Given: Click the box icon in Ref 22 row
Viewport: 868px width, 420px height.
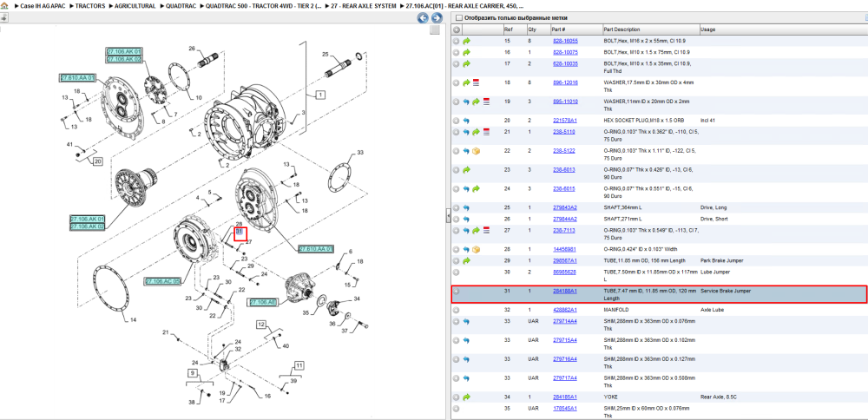Looking at the screenshot, I should [x=476, y=151].
